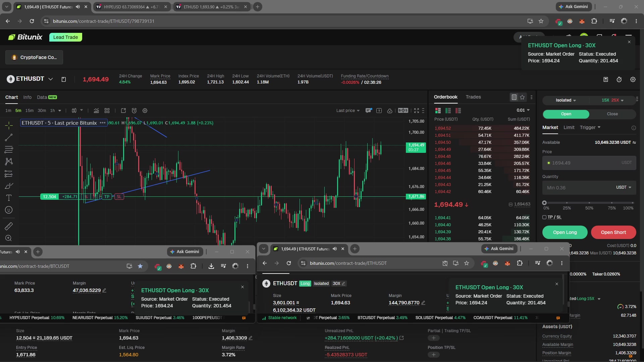Image resolution: width=644 pixels, height=362 pixels.
Task: Click inside the Quantity Min 0.36 input field
Action: point(589,188)
